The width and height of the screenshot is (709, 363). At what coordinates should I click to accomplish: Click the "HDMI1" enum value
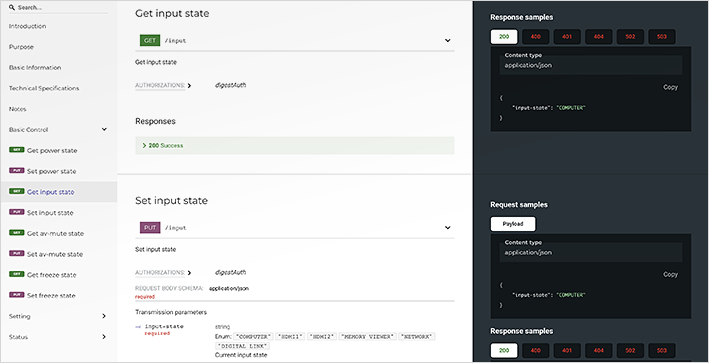click(x=290, y=337)
